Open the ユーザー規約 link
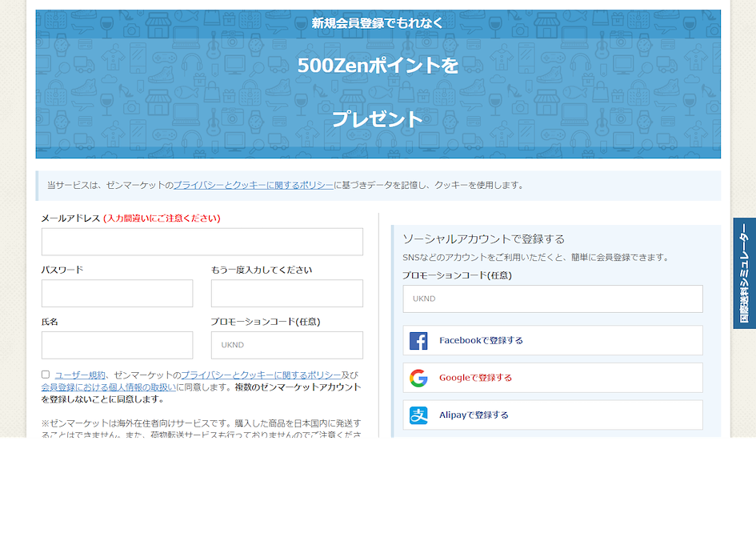Image resolution: width=756 pixels, height=537 pixels. [80, 375]
